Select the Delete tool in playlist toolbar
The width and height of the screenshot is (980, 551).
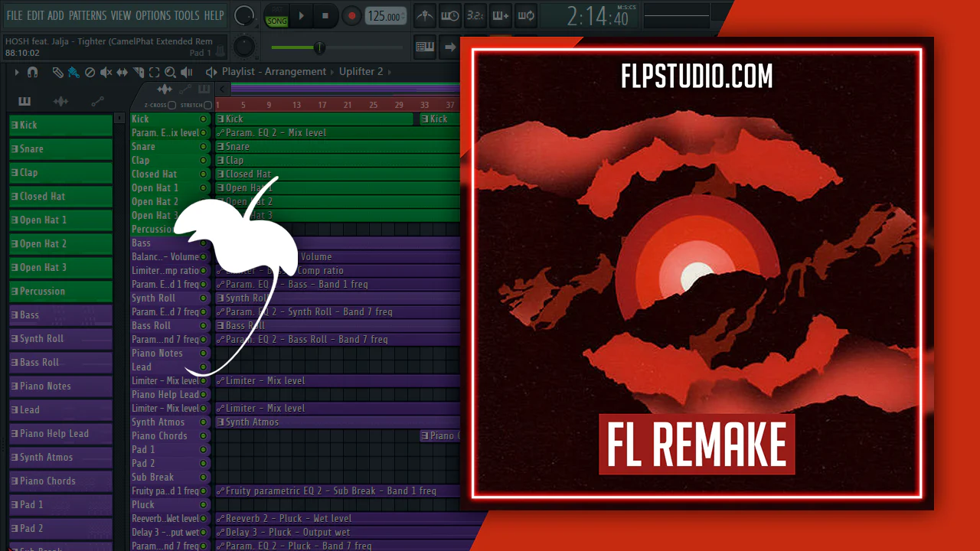pyautogui.click(x=90, y=72)
